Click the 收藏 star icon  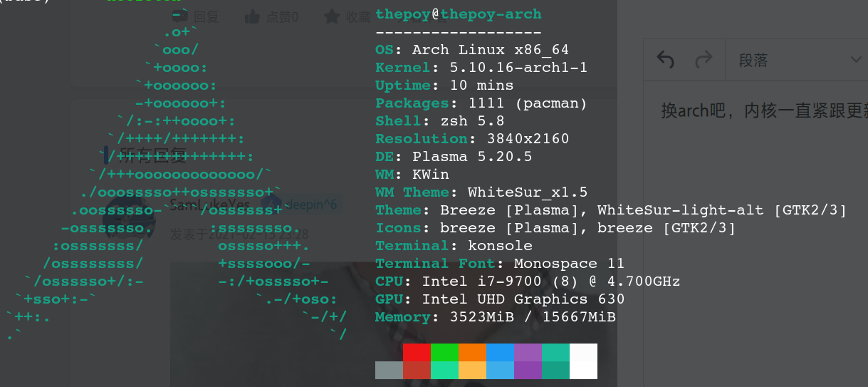click(331, 16)
